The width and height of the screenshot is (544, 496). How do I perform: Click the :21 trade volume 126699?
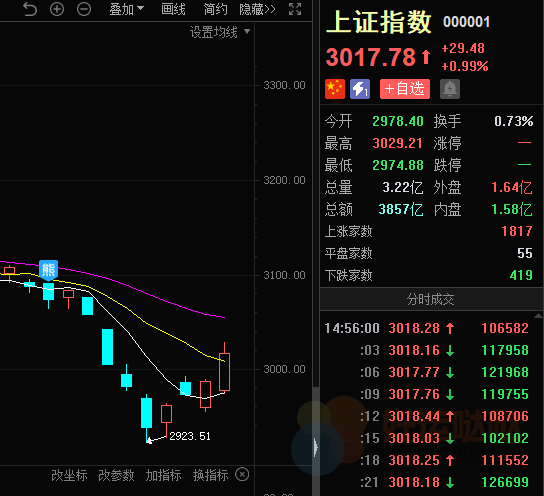(x=505, y=482)
